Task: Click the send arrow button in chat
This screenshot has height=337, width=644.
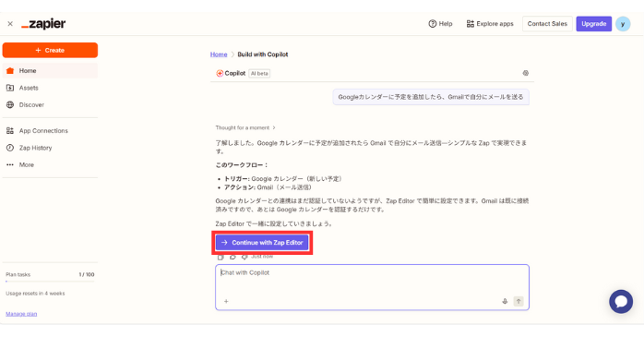Action: tap(519, 301)
